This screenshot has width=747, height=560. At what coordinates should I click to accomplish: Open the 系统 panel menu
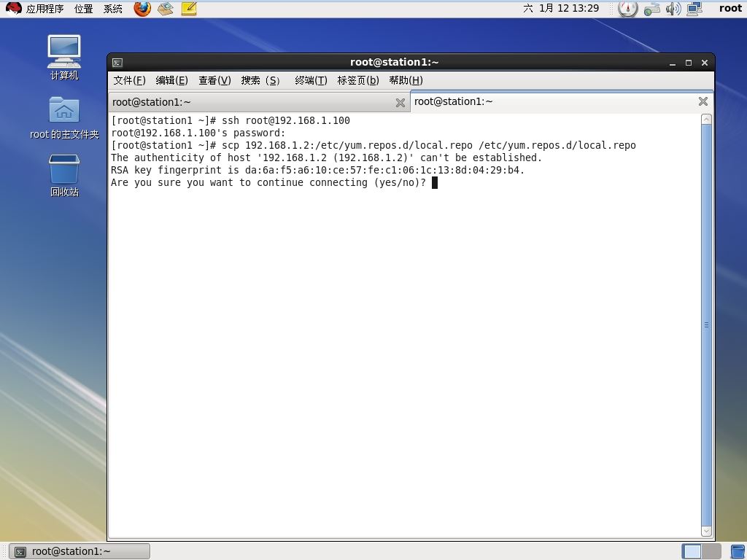click(113, 9)
